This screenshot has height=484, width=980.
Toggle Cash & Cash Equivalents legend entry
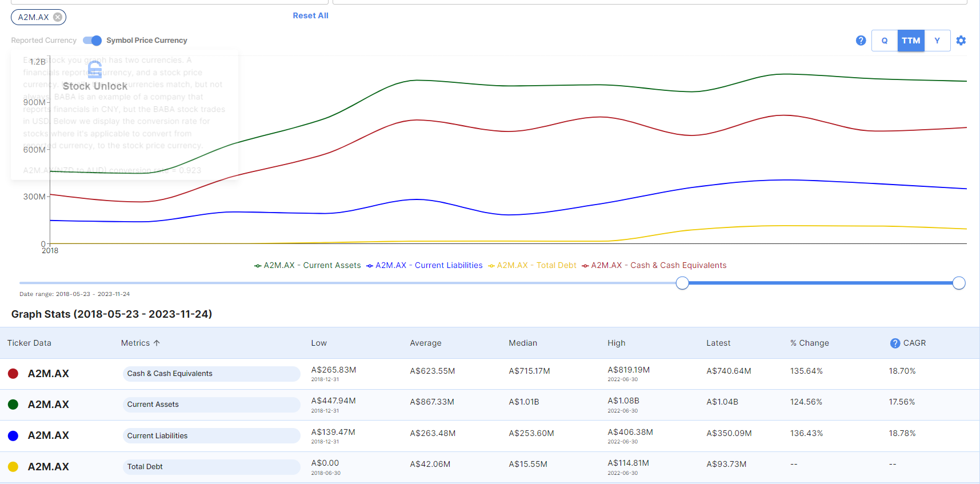(x=654, y=265)
